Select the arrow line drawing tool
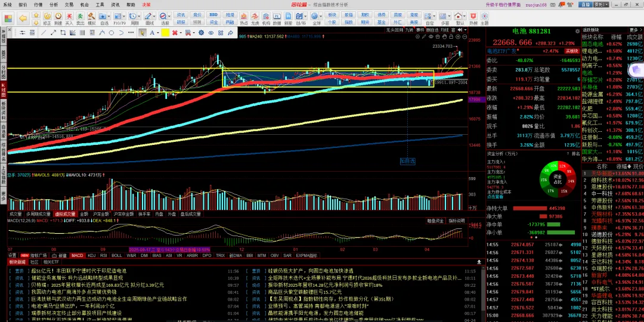The image size is (644, 322). pos(54,32)
